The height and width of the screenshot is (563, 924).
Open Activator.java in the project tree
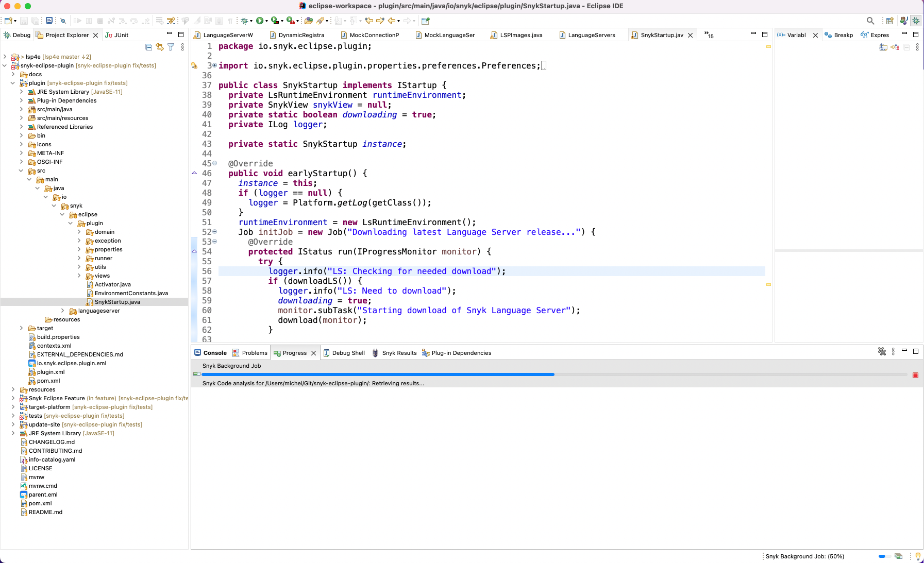pyautogui.click(x=112, y=284)
